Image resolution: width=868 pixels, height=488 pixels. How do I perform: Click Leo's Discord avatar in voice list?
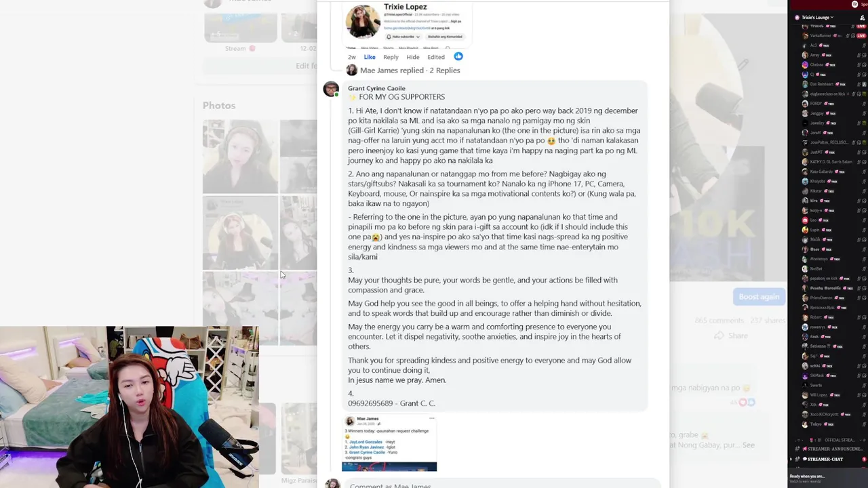click(805, 220)
